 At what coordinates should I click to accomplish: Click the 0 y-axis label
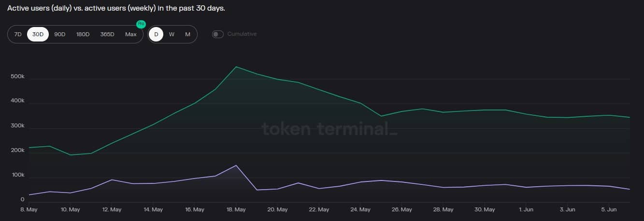pos(22,199)
